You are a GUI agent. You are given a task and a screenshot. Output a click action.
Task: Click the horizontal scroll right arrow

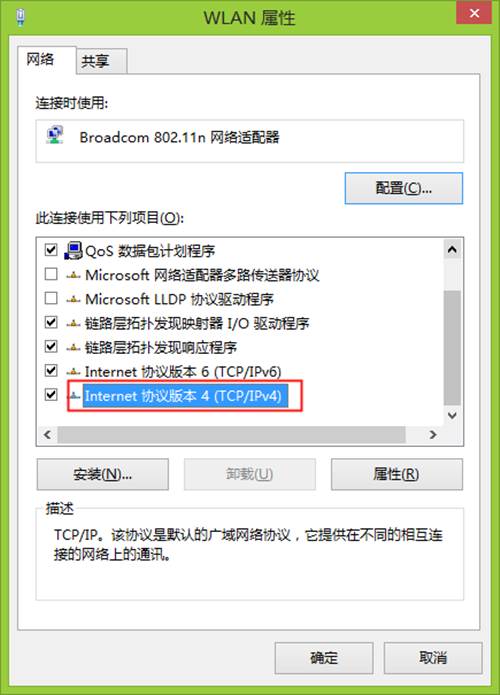click(433, 435)
